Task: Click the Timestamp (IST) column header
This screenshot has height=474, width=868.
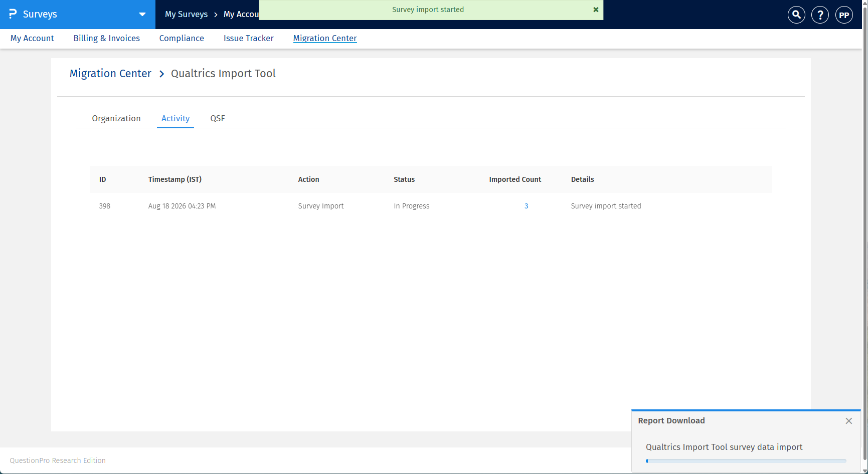Action: tap(175, 179)
